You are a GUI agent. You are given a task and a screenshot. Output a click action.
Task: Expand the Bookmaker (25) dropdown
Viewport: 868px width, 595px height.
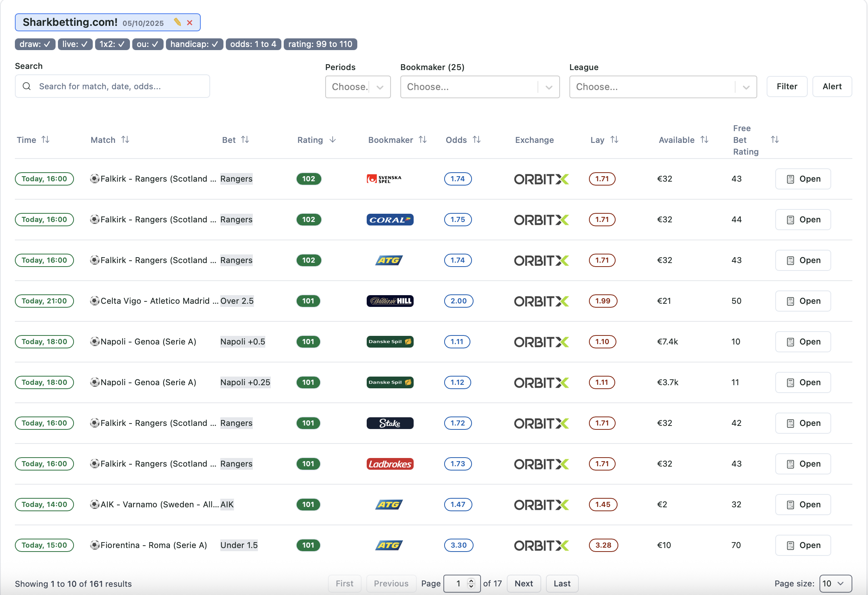[480, 87]
